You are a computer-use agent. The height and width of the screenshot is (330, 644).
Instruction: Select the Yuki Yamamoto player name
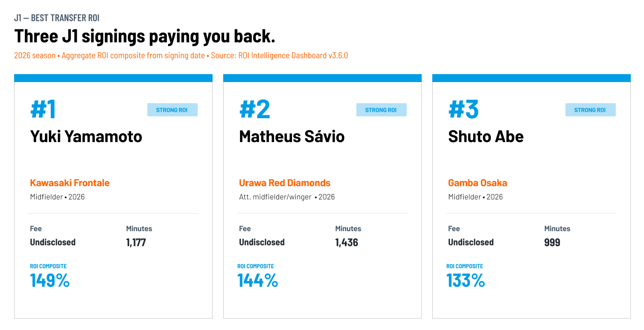pyautogui.click(x=86, y=136)
